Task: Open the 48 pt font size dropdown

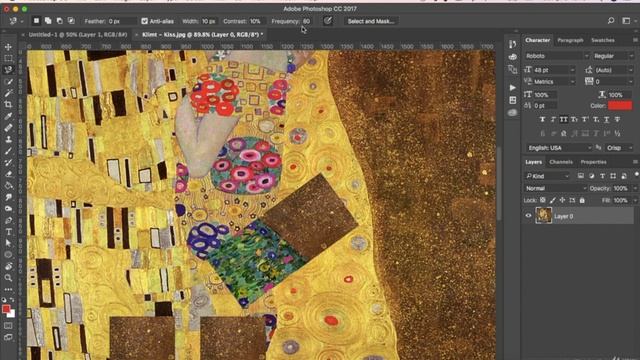Action: [554, 70]
